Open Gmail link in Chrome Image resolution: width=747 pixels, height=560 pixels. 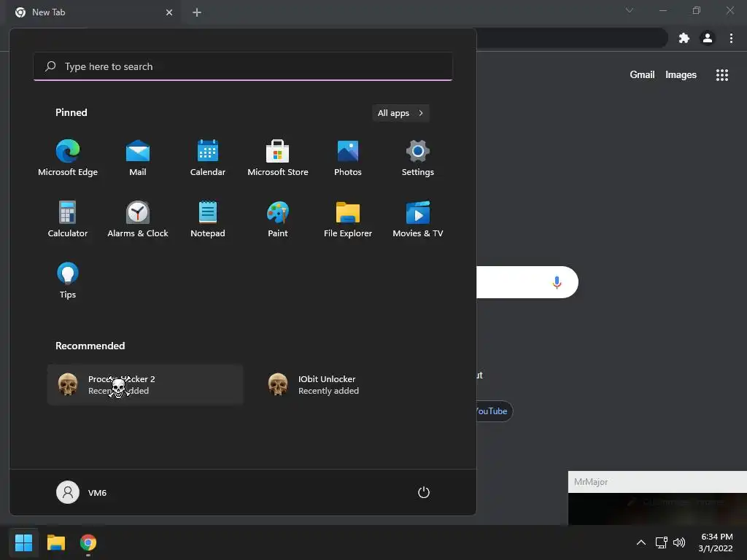(x=642, y=75)
